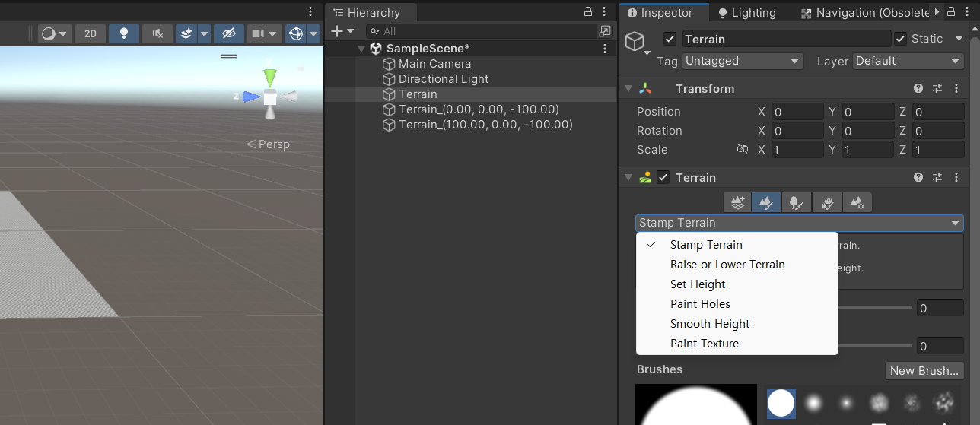Switch to the Lighting tab
The image size is (980, 425).
click(746, 13)
